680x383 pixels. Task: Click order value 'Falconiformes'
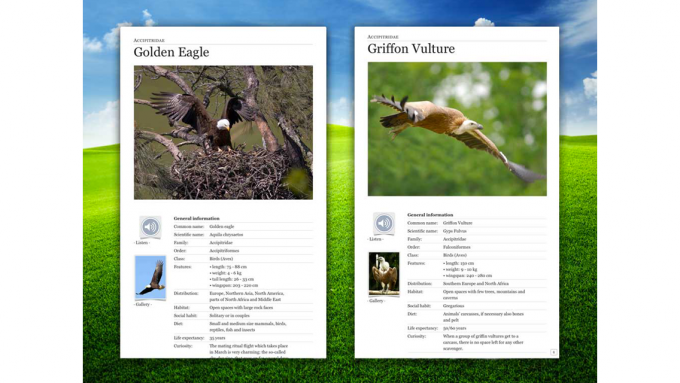(x=457, y=247)
